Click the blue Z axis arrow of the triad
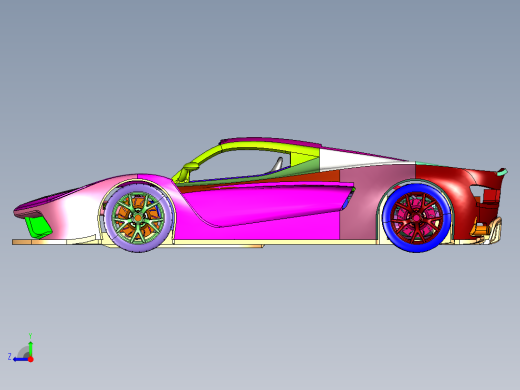This screenshot has height=390, width=520. coord(20,359)
